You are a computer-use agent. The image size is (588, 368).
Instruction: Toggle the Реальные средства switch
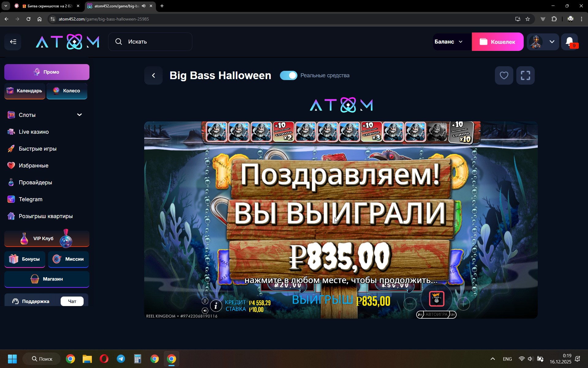[288, 75]
